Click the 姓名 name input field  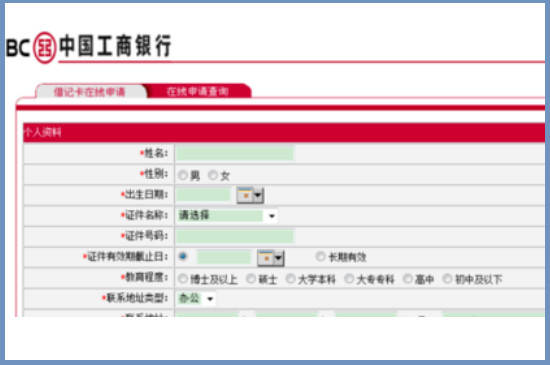235,153
